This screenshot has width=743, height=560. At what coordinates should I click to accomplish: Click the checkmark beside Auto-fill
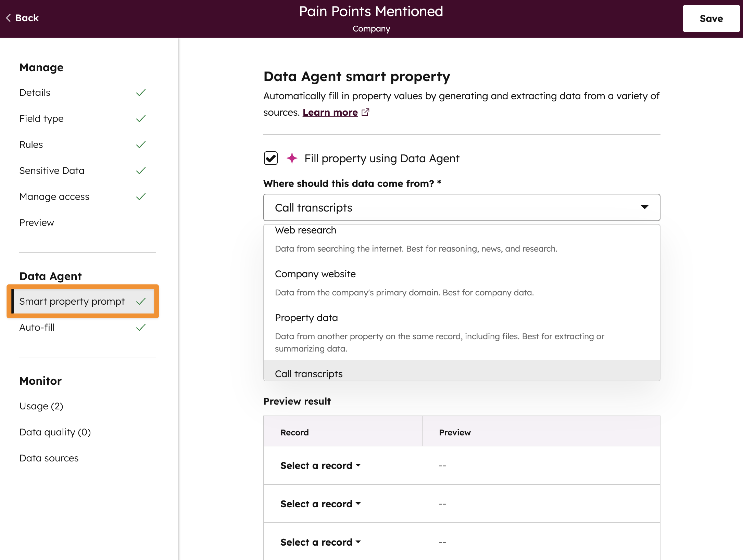click(141, 328)
